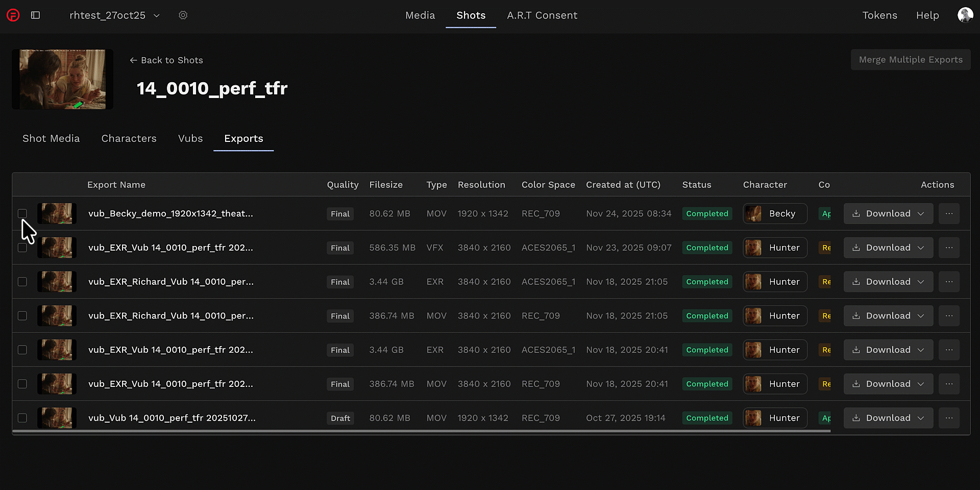Image resolution: width=980 pixels, height=490 pixels.
Task: Expand Download chevron for MOV row 21:05
Action: (921, 315)
